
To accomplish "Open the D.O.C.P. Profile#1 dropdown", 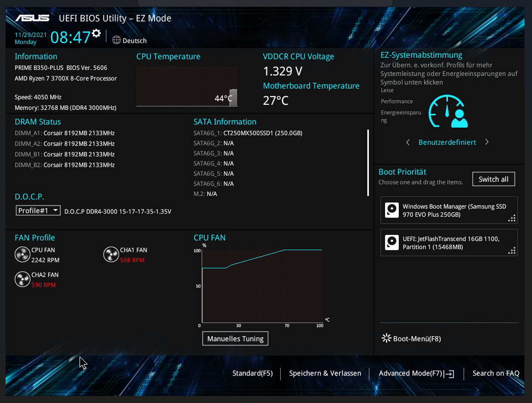I will click(x=38, y=211).
